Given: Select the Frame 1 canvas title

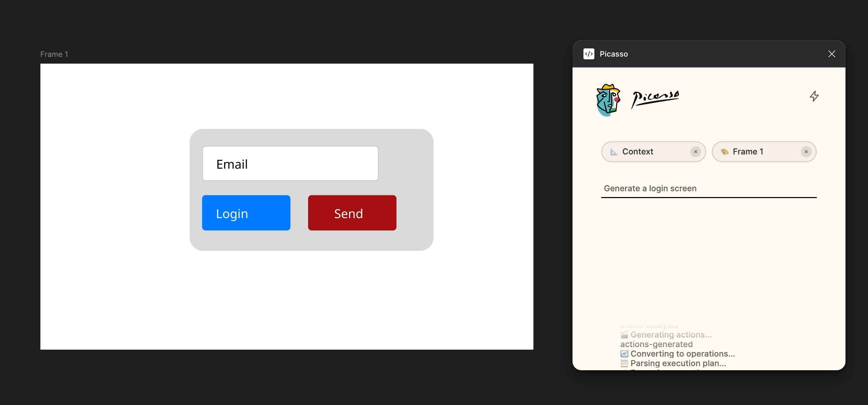Looking at the screenshot, I should pos(54,54).
